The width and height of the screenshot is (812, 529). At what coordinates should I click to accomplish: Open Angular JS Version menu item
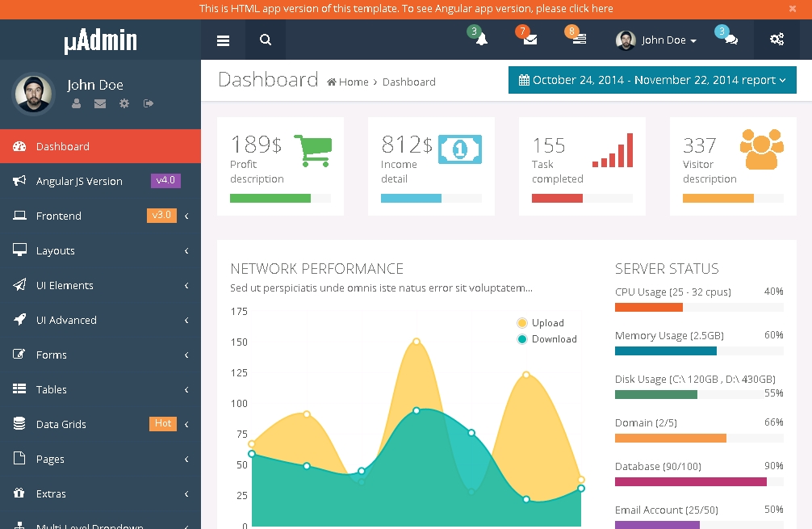tap(79, 181)
